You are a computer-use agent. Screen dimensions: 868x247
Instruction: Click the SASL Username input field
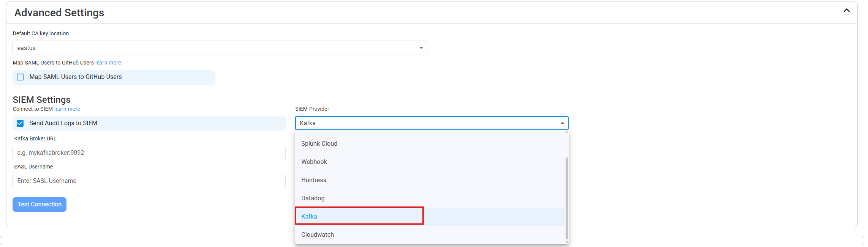coord(149,181)
